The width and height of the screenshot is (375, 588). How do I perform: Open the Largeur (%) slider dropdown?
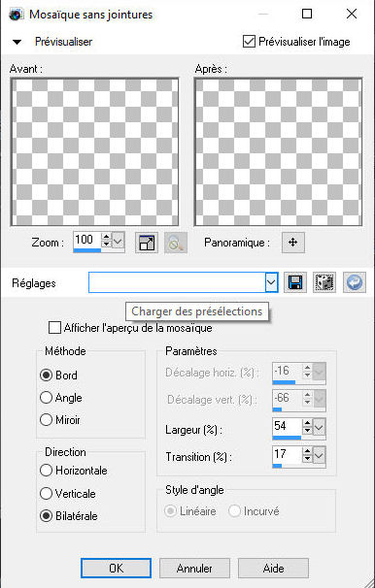319,427
